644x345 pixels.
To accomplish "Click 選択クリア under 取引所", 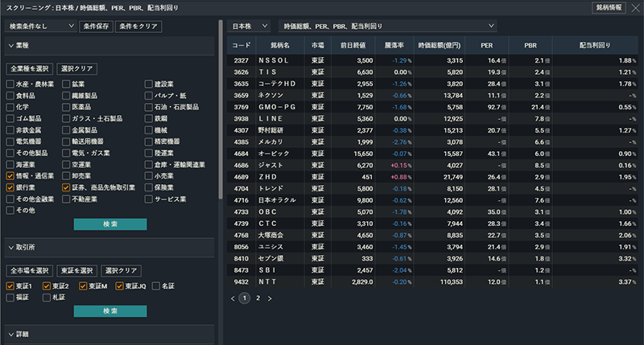I will pyautogui.click(x=121, y=271).
